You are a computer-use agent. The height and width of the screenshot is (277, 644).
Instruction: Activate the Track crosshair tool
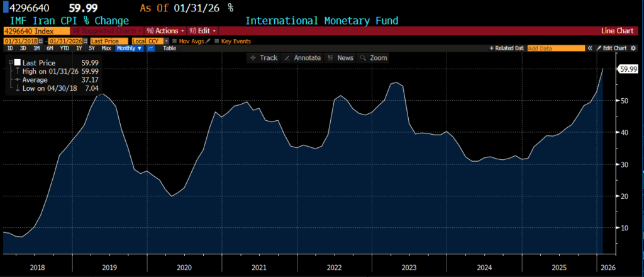pos(263,58)
